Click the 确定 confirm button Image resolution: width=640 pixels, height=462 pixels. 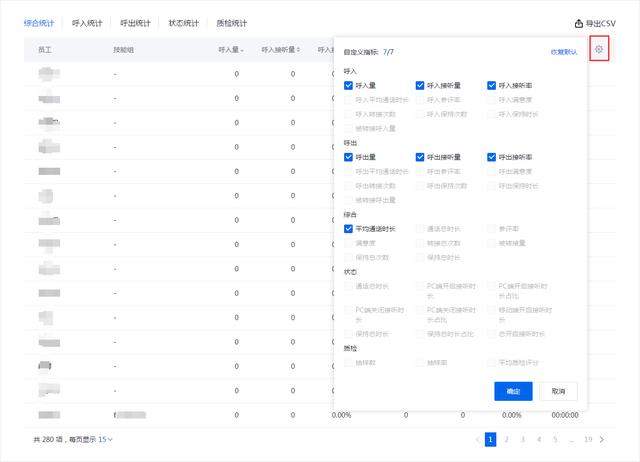coord(513,391)
